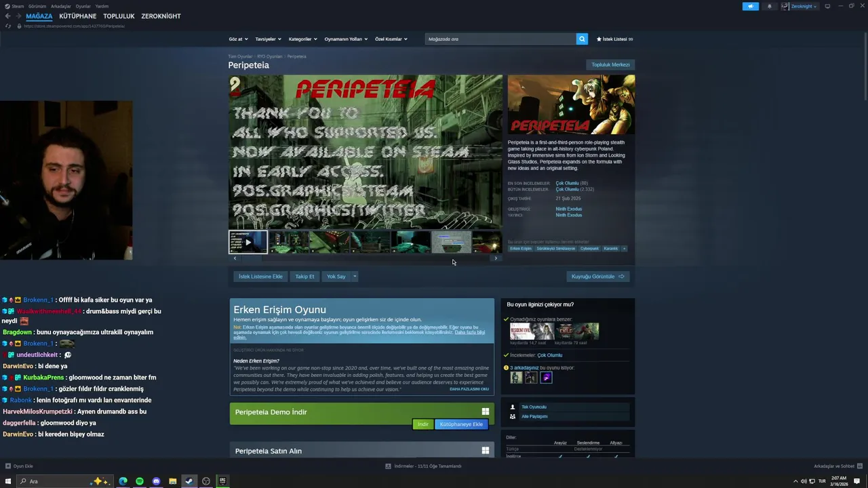Image resolution: width=868 pixels, height=488 pixels.
Task: Click the store search input field
Action: click(x=500, y=39)
